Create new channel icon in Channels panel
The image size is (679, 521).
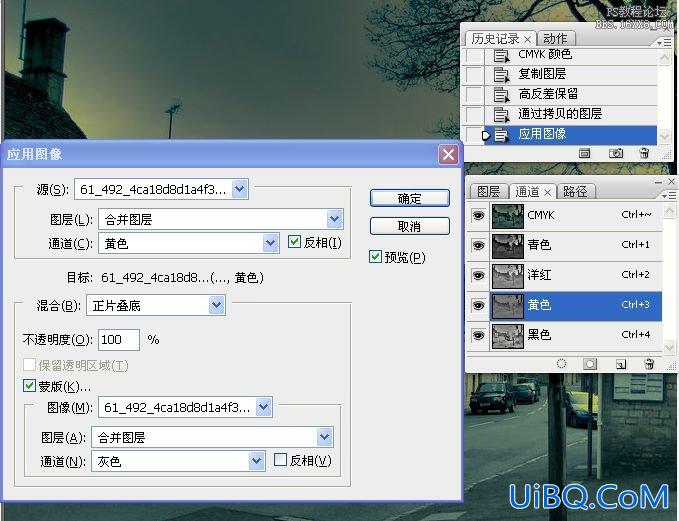(x=621, y=364)
